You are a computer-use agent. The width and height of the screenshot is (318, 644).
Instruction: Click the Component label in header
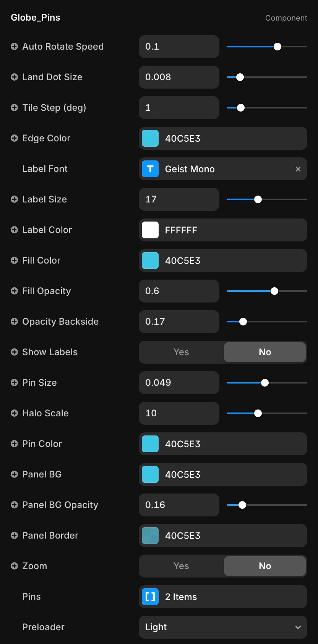pos(286,18)
